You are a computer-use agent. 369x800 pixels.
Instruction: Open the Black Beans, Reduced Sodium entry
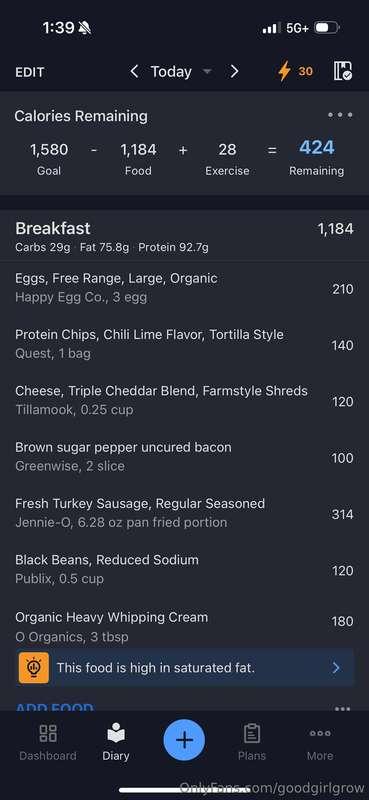tap(184, 569)
